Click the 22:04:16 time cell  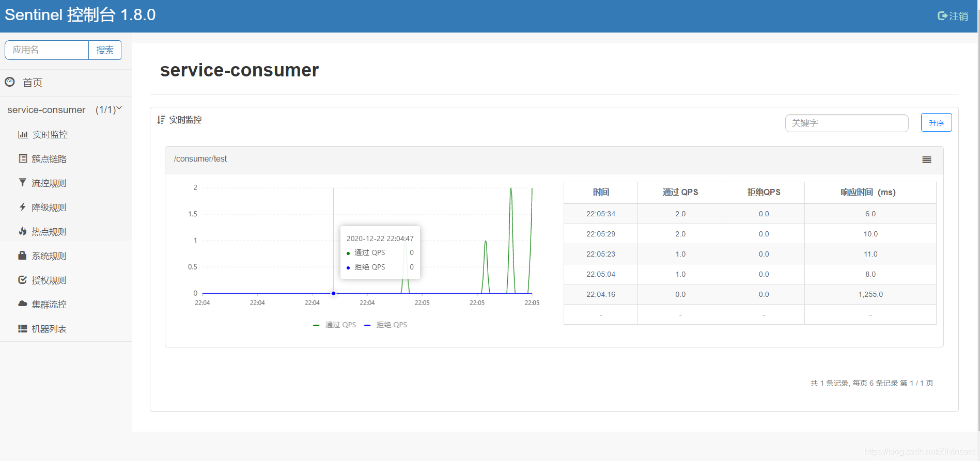coord(601,294)
